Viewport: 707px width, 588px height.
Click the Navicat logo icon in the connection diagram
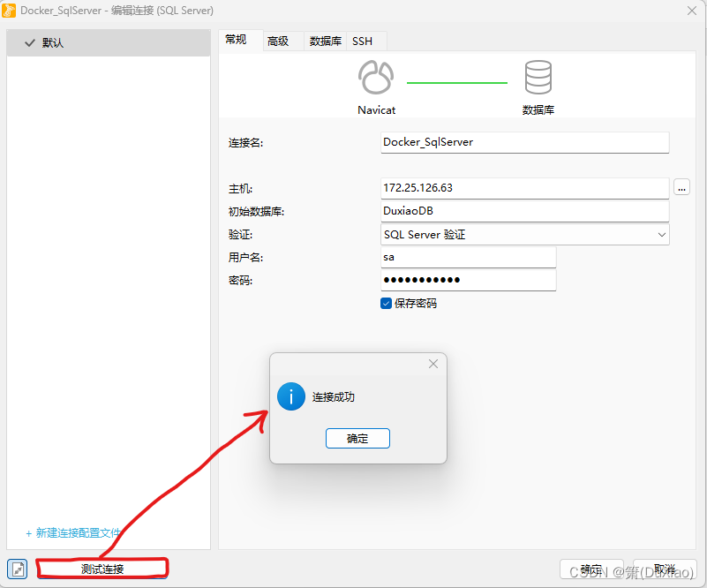coord(376,77)
